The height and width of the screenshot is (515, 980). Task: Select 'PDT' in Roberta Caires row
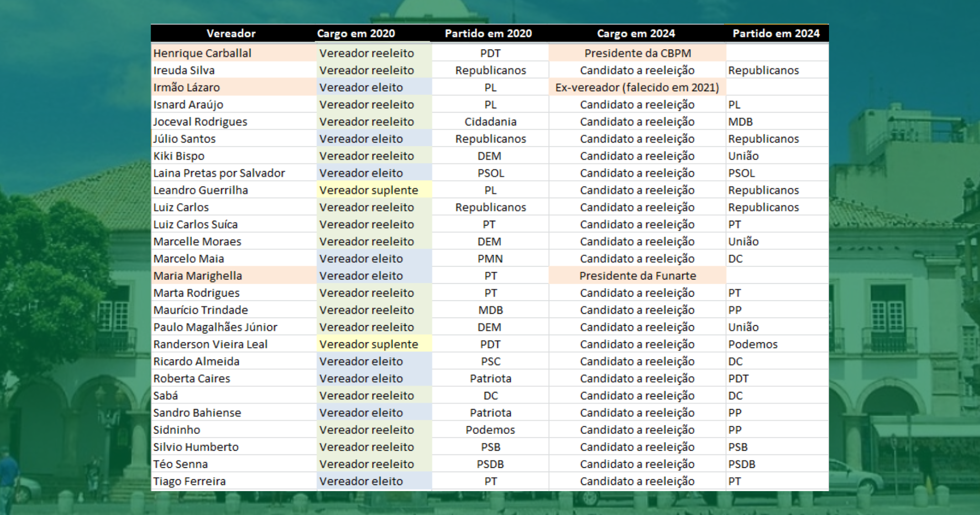777,379
